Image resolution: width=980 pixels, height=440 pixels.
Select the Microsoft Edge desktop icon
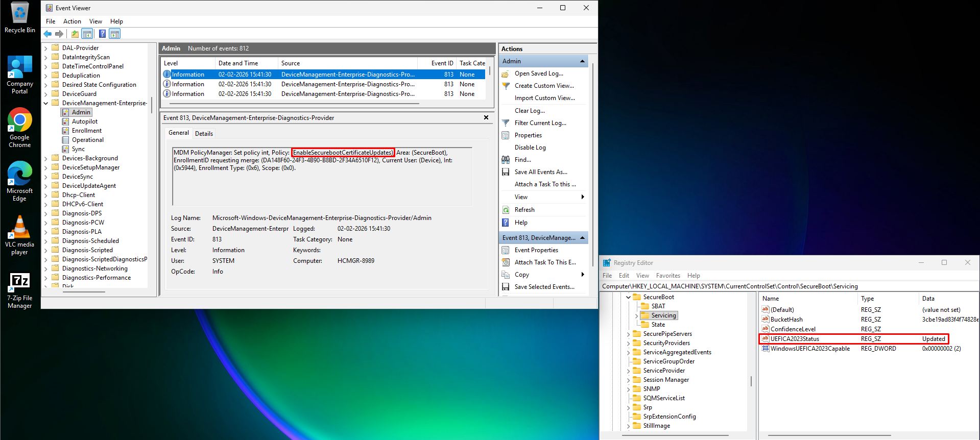tap(20, 182)
